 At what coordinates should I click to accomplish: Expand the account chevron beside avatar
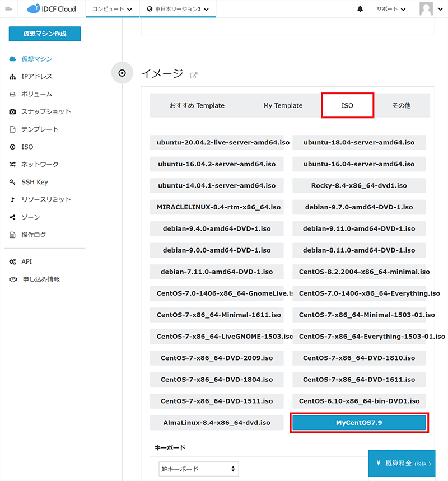[440, 9]
